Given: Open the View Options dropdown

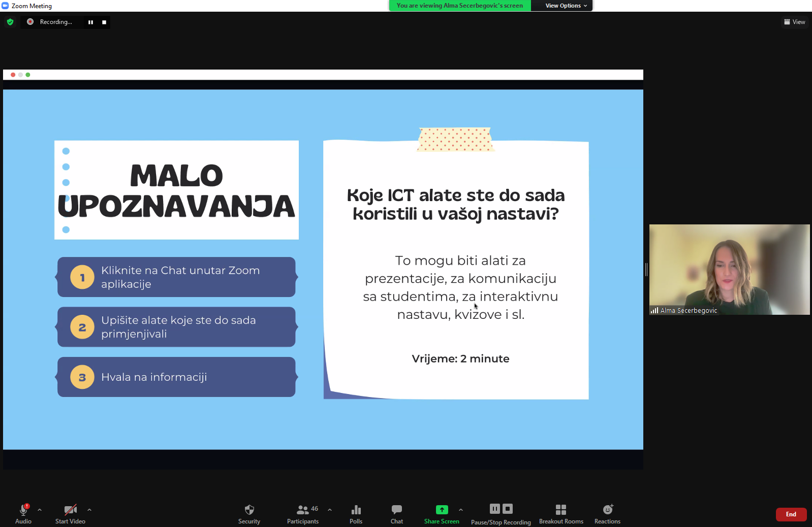Looking at the screenshot, I should point(566,6).
